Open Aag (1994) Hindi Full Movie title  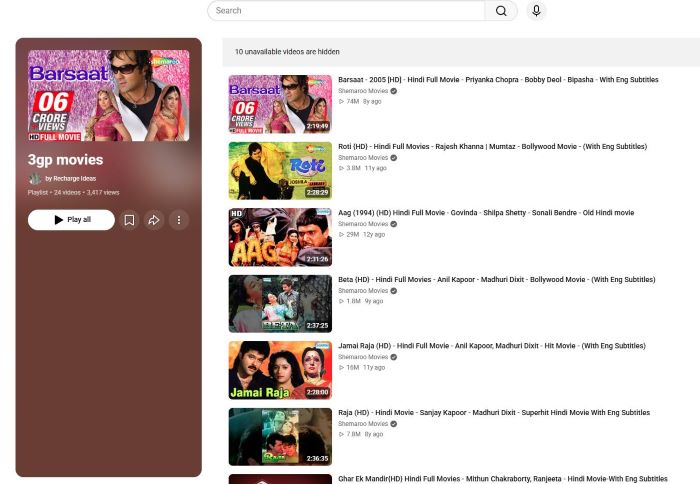coord(486,213)
